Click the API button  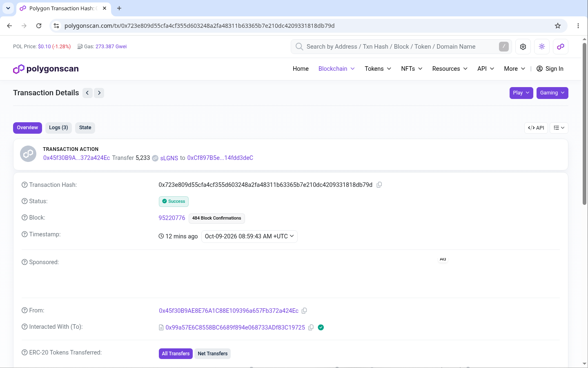(x=536, y=128)
